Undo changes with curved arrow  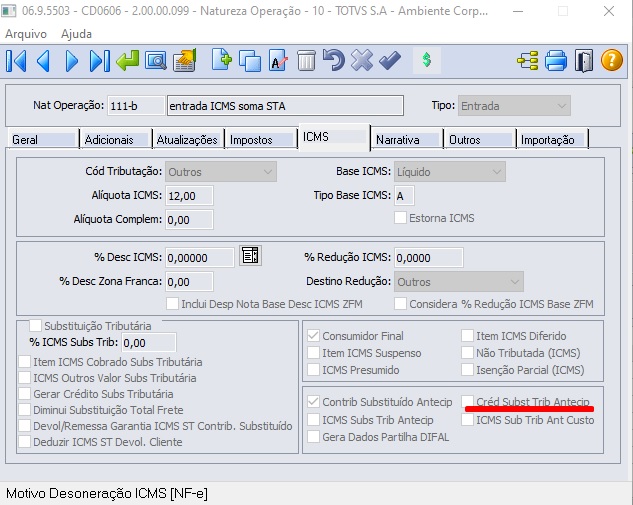click(x=333, y=60)
